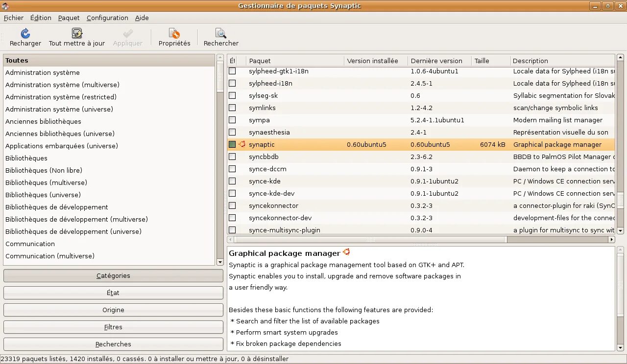Click package list horizontal scrollbar left arrow
This screenshot has height=364, width=627.
tap(231, 240)
